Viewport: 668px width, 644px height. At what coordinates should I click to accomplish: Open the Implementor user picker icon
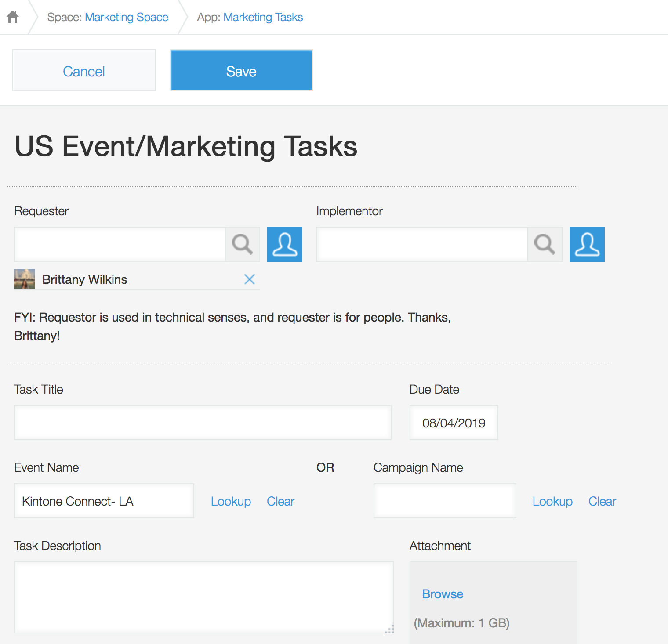pos(587,244)
